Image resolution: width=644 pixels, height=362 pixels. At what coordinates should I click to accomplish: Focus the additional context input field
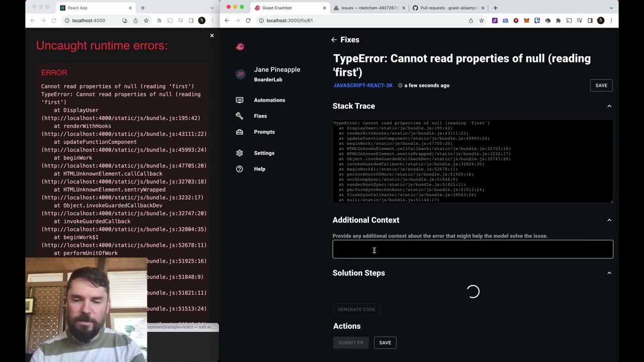[473, 249]
